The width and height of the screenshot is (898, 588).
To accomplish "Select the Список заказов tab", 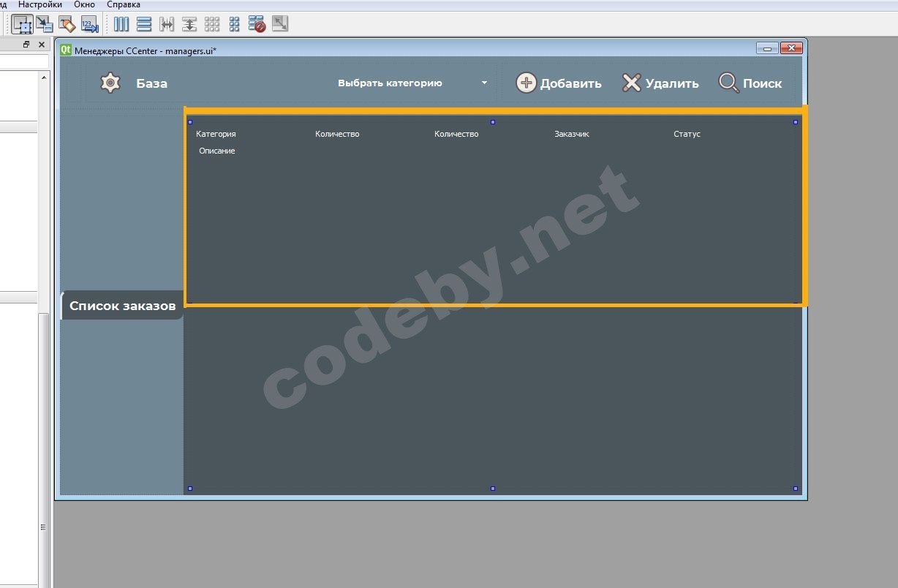I will [122, 306].
